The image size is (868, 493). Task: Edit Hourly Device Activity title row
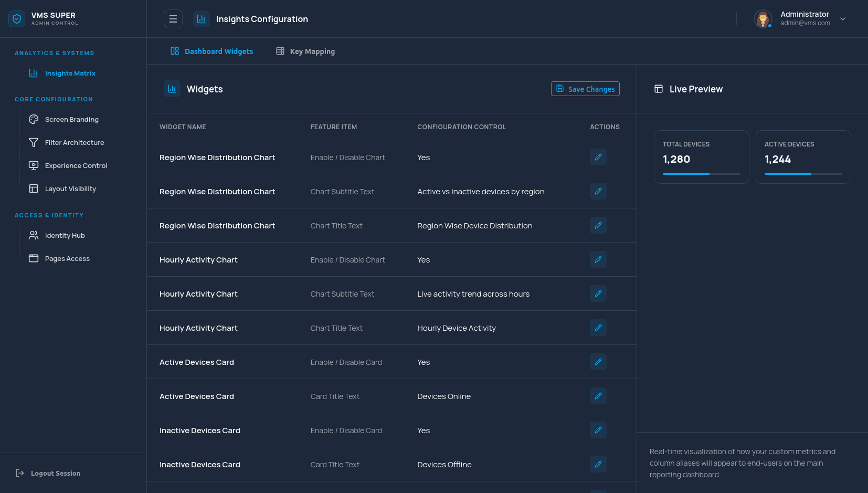[x=598, y=328]
